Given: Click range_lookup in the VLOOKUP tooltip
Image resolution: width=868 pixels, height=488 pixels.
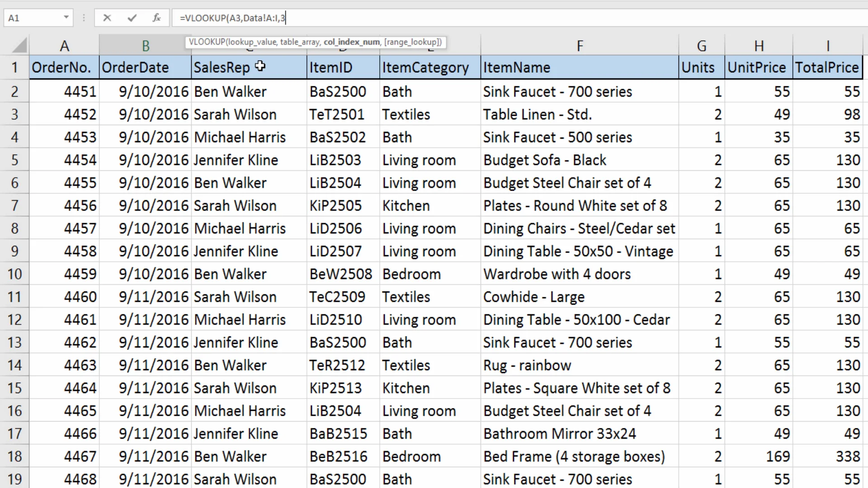Looking at the screenshot, I should 412,42.
